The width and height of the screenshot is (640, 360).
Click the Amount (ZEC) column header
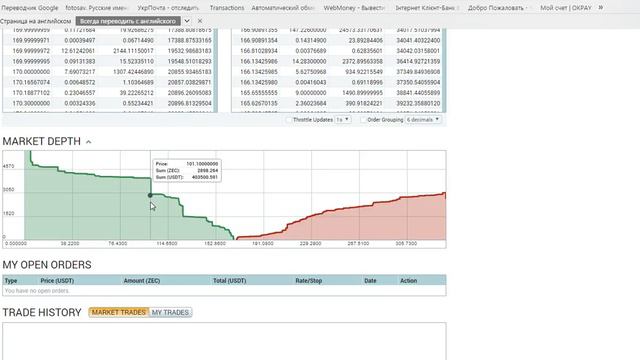point(142,281)
